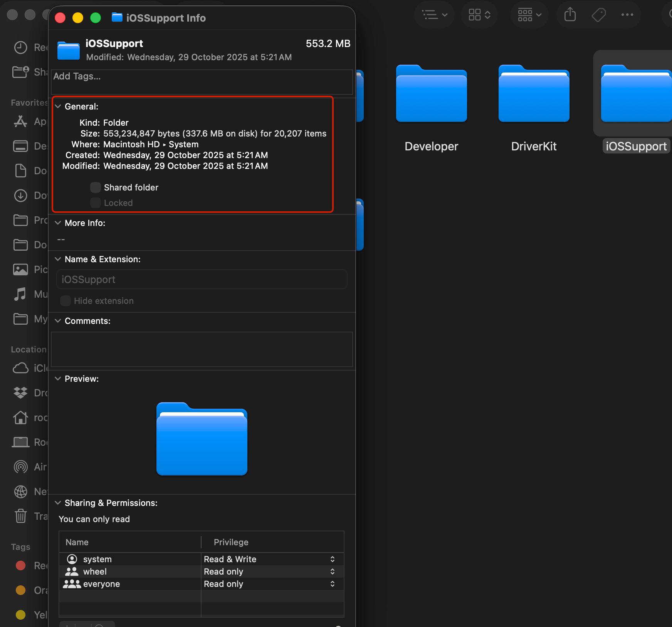
Task: Click the everyone group icon in permissions table
Action: (x=72, y=584)
